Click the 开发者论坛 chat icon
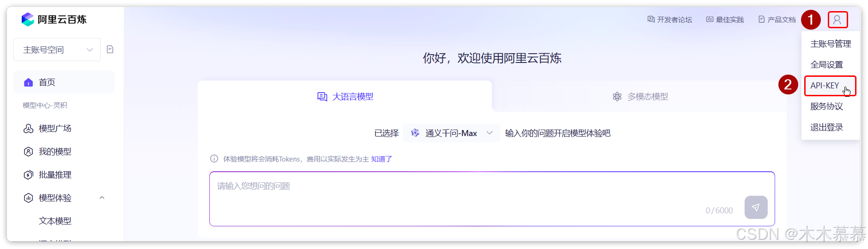This screenshot has width=868, height=249. [651, 19]
